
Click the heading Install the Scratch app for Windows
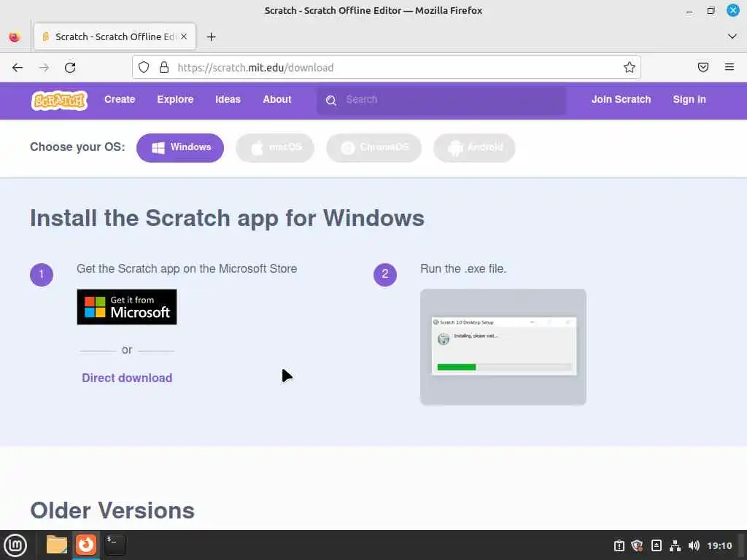coord(228,218)
